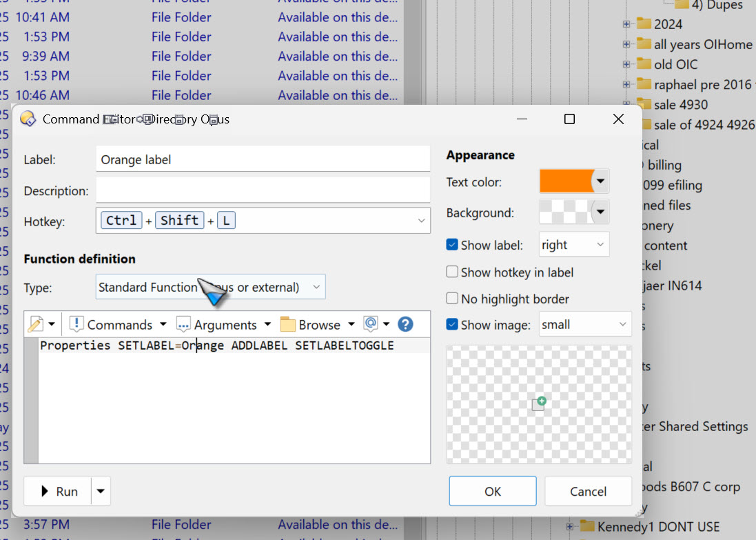Select sale of 4924 4926 folder

pos(704,125)
